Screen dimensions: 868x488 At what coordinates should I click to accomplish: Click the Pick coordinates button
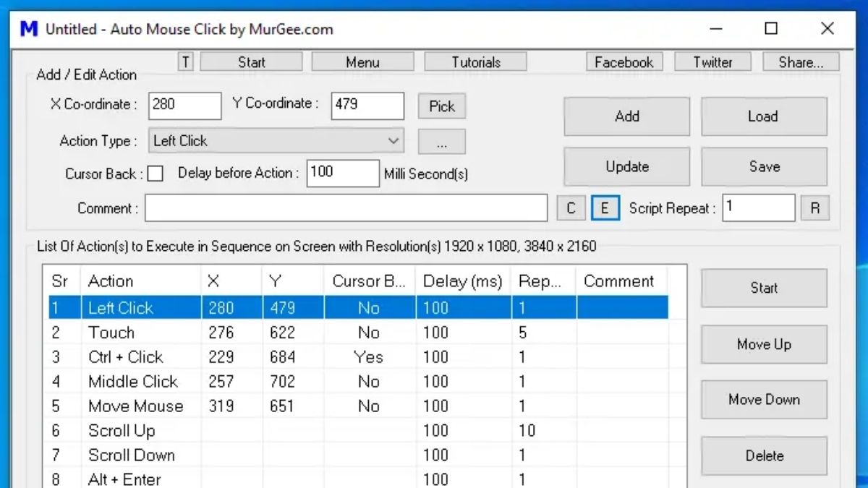pyautogui.click(x=442, y=106)
